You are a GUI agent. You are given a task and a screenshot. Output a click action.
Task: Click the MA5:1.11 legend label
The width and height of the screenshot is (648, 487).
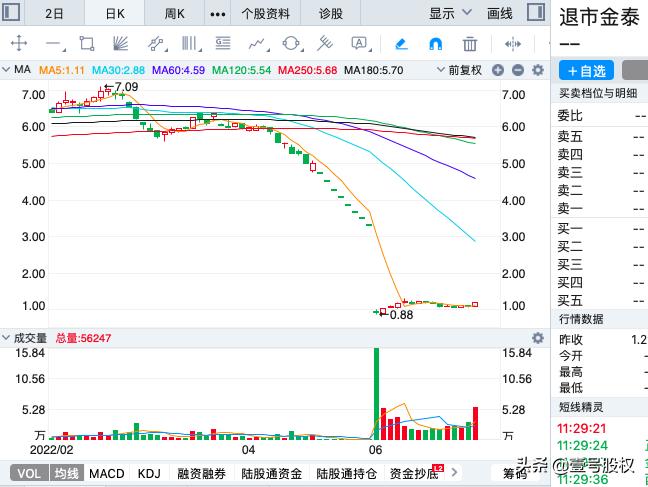tap(62, 70)
